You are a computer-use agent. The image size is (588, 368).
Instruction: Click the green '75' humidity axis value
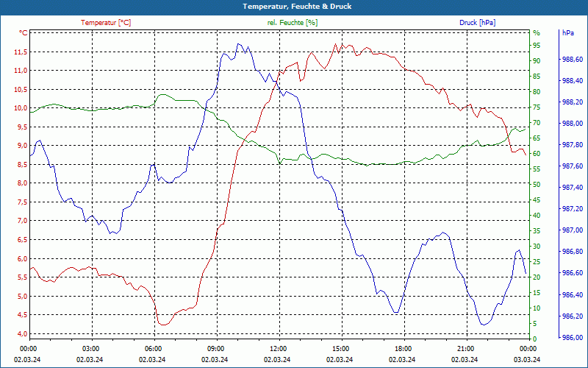537,107
